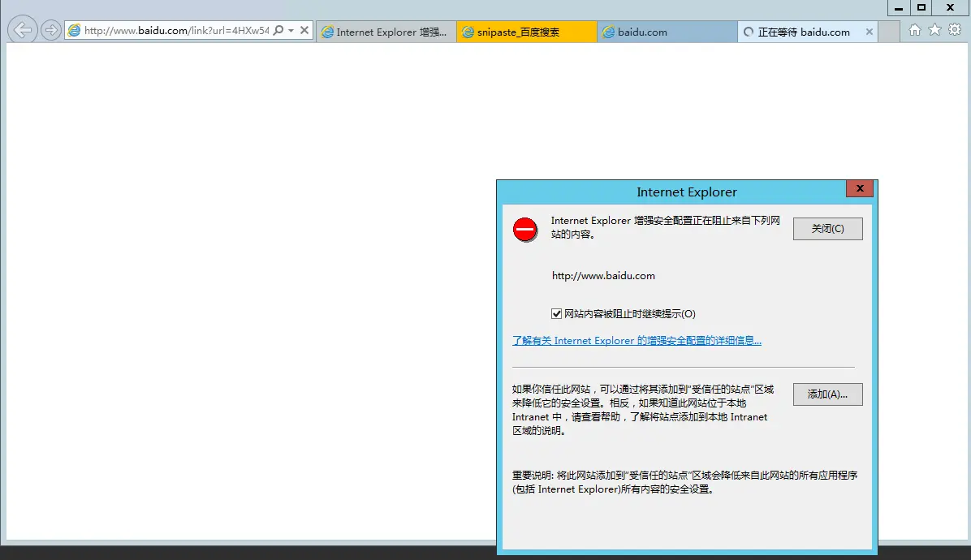Click the 关闭(C) button in the dialog
Screen dimensions: 971x560
click(x=827, y=228)
